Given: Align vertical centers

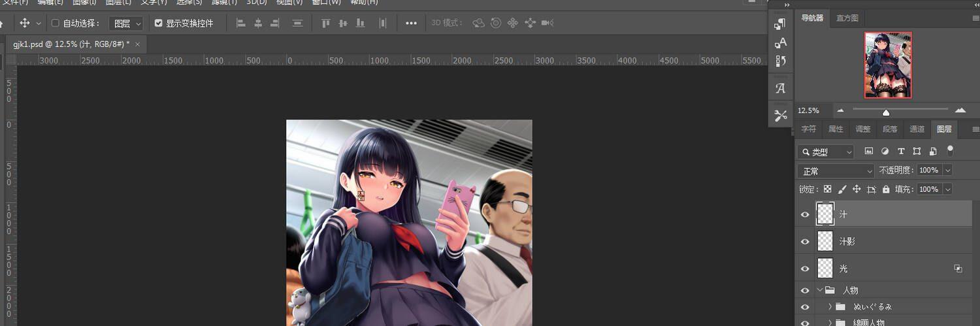Looking at the screenshot, I should pos(343,23).
